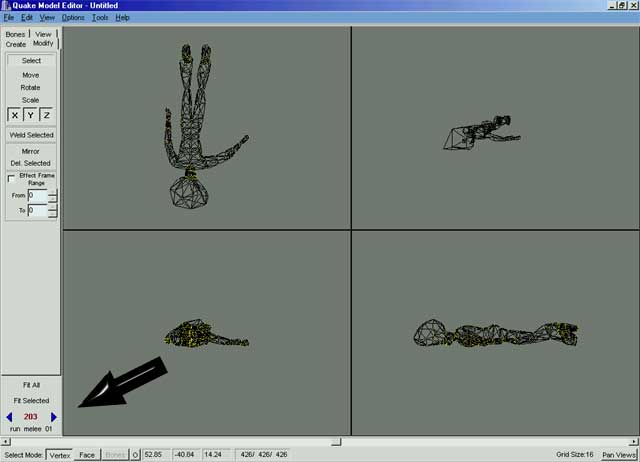The height and width of the screenshot is (462, 640).
Task: Click the Pan Views button
Action: coord(618,455)
